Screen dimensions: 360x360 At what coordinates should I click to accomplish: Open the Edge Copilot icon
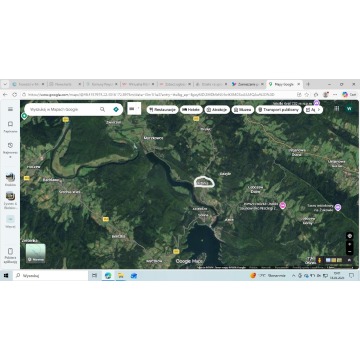346,95
